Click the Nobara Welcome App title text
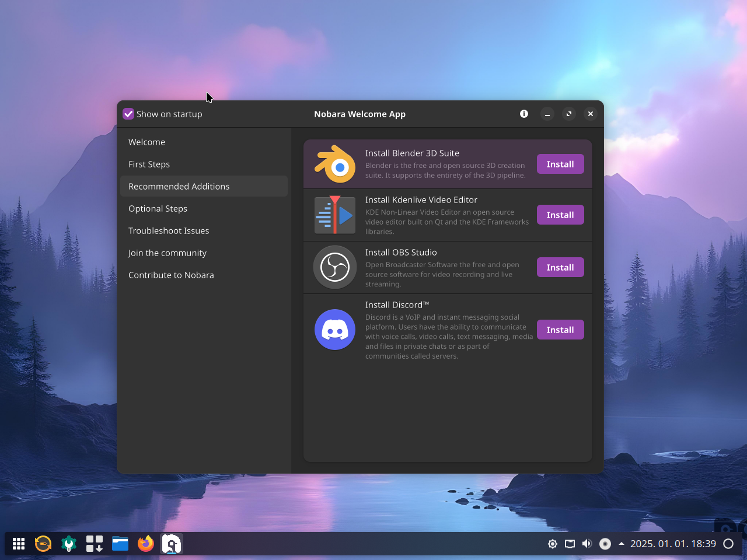 pyautogui.click(x=359, y=114)
